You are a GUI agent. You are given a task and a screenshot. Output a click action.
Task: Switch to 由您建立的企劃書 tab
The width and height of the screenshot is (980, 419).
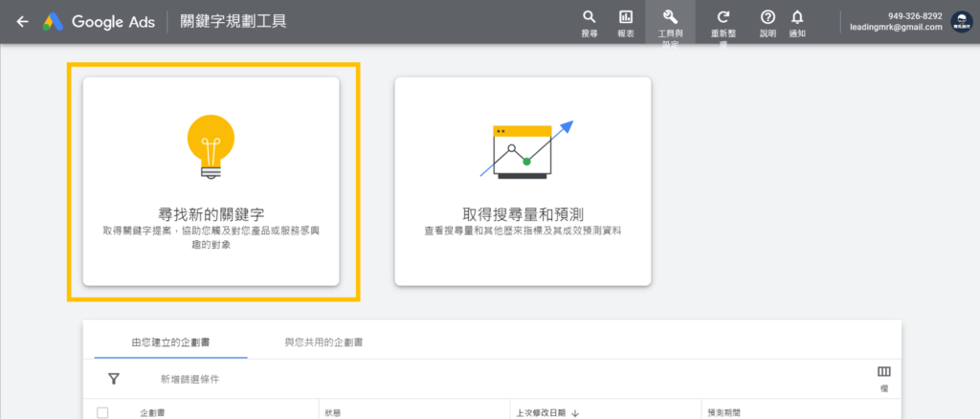pyautogui.click(x=170, y=342)
